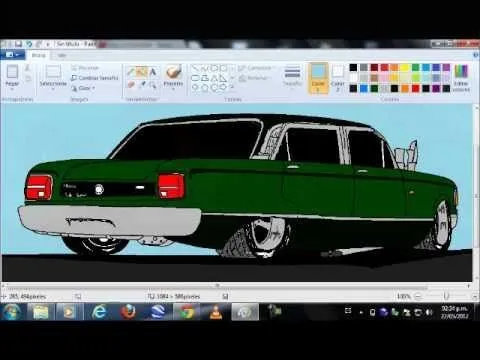Select the Pencil tool
Viewport: 480px width, 360px height.
click(x=131, y=72)
